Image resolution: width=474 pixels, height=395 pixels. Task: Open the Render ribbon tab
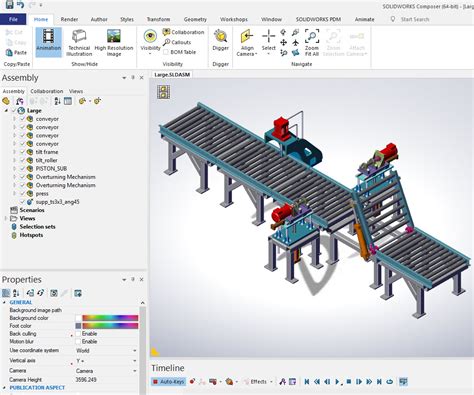coord(69,19)
